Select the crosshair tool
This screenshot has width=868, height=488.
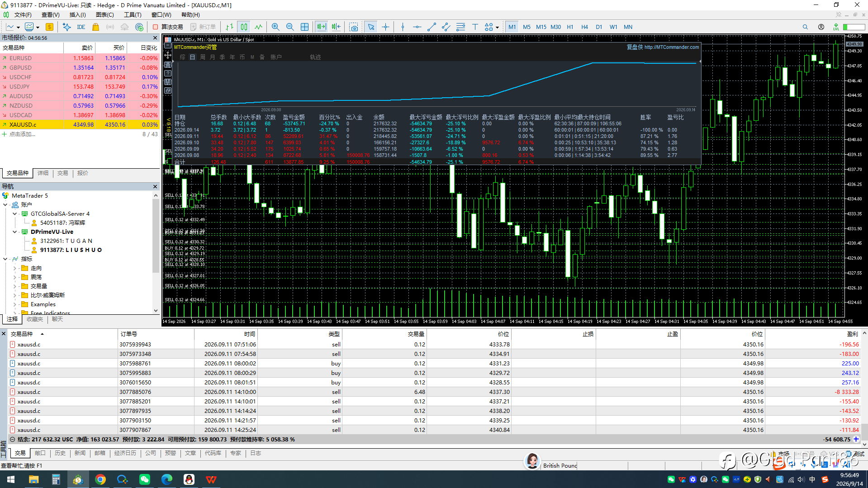385,27
